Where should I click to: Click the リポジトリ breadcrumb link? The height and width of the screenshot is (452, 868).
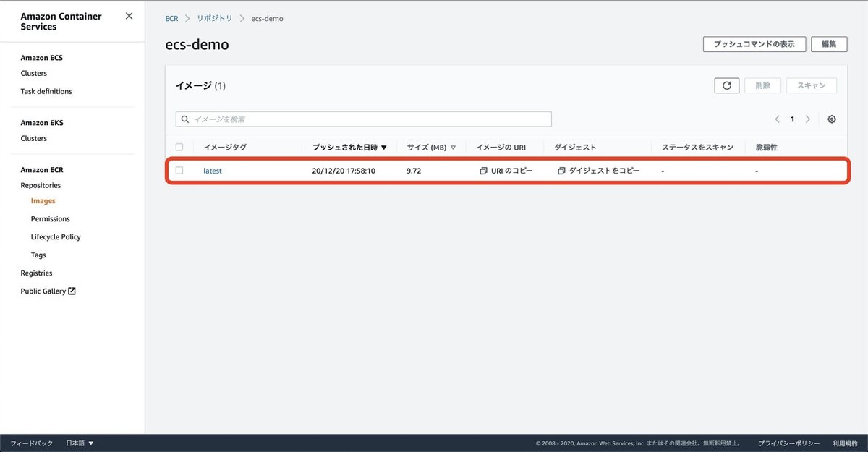215,19
